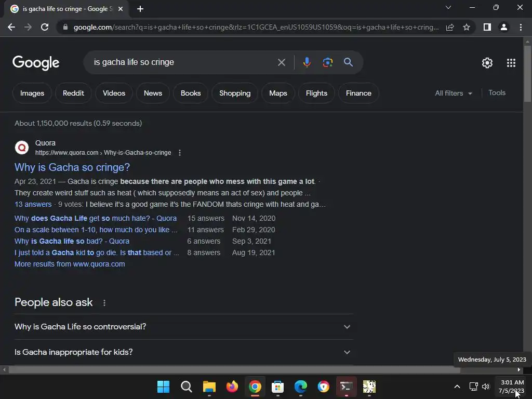The height and width of the screenshot is (399, 532).
Task: Open Microsoft Store from taskbar
Action: (277, 387)
